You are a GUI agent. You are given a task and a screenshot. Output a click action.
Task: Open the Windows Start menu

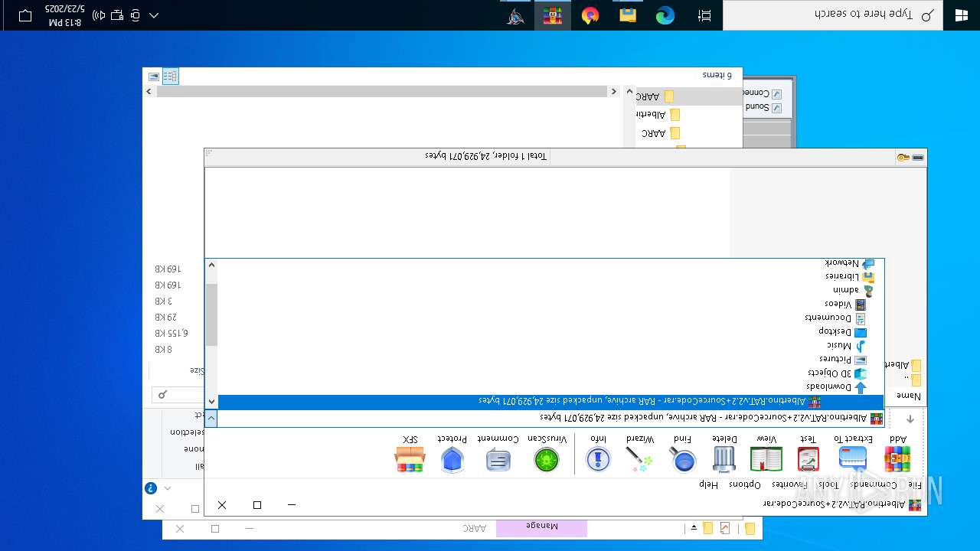pyautogui.click(x=961, y=15)
